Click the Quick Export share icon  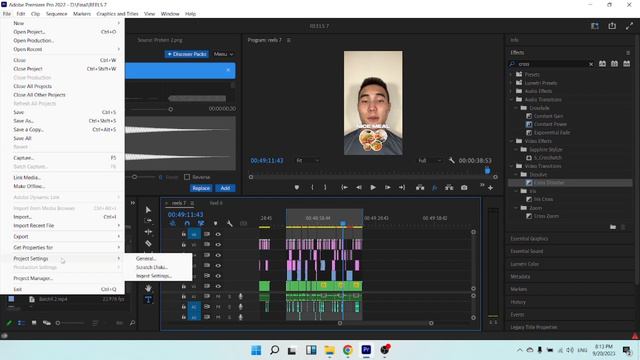click(612, 26)
